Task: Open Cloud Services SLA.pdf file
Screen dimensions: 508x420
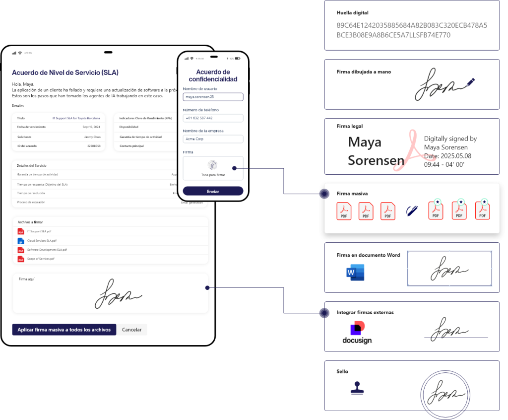Action: click(x=41, y=241)
